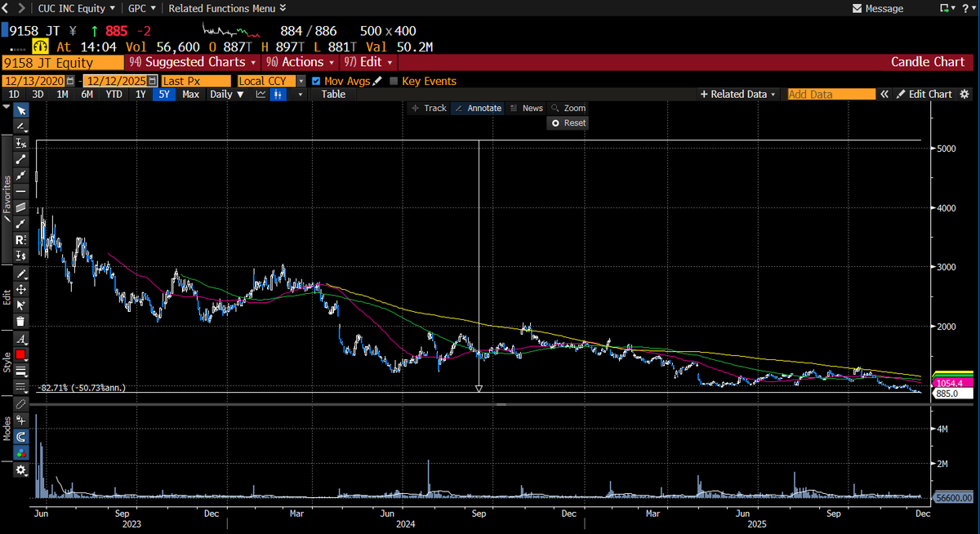
Task: Toggle the Mov Avgs checkbox
Action: coord(316,81)
